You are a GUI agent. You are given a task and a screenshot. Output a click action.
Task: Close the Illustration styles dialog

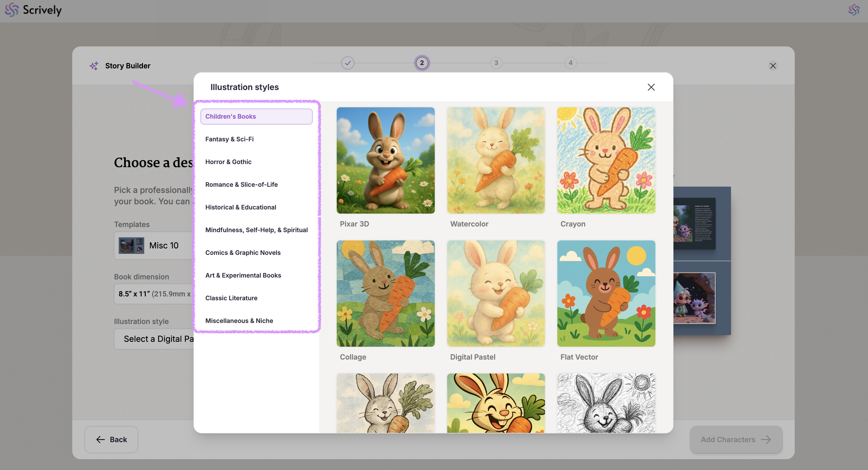click(651, 87)
